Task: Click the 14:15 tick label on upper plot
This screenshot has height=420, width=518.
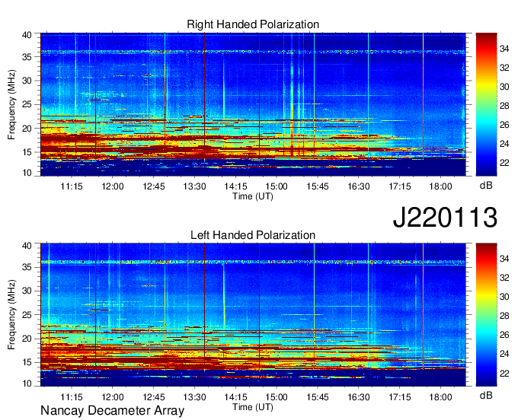Action: point(235,186)
